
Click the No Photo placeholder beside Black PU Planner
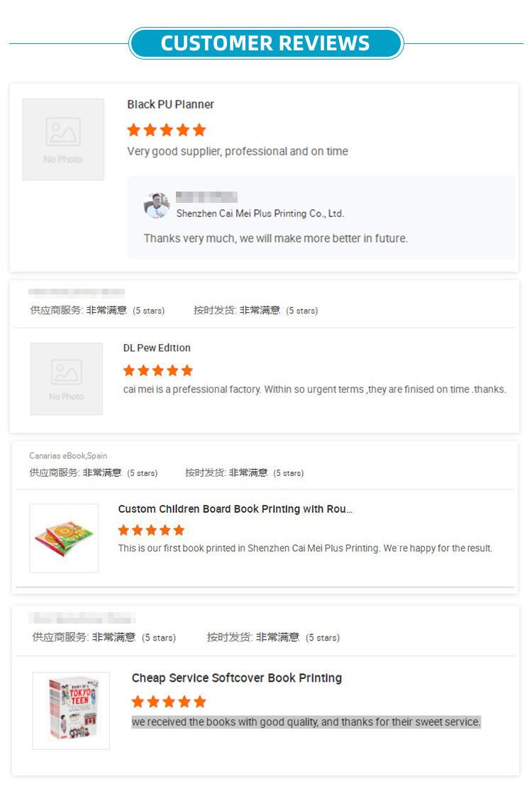click(63, 139)
